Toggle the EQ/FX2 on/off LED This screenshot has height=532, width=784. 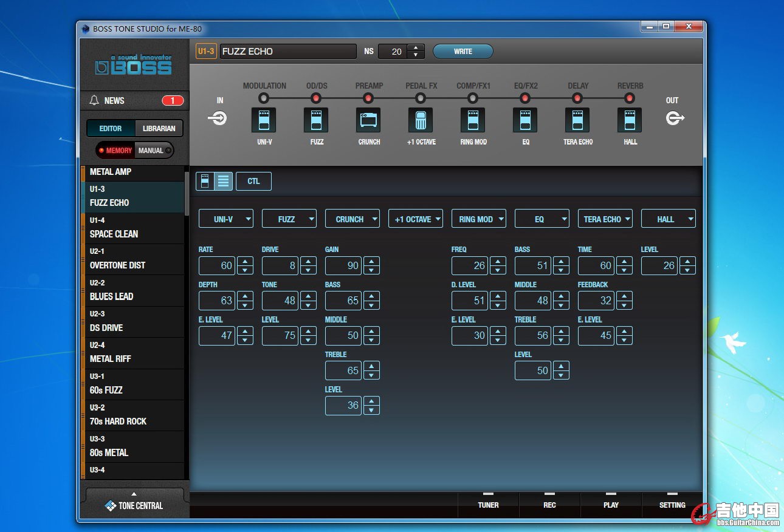coord(525,98)
